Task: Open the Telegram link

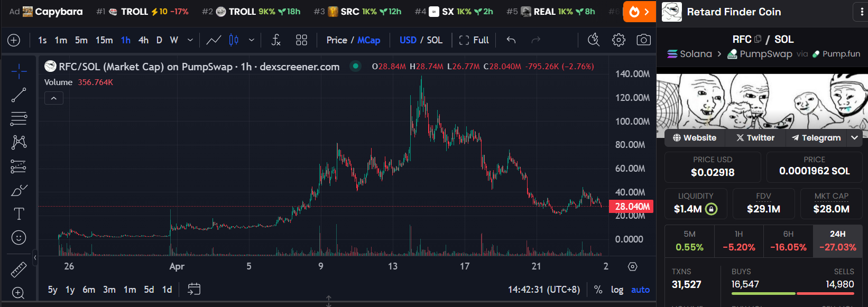Action: coord(816,138)
